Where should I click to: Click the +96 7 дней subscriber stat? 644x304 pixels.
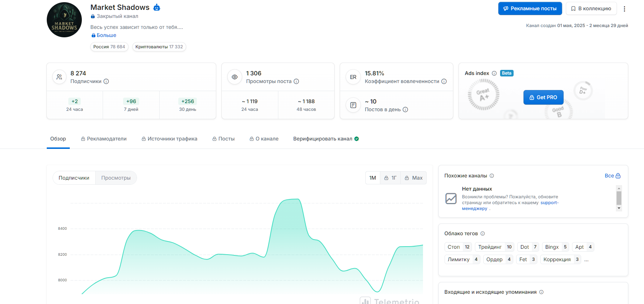(x=131, y=105)
